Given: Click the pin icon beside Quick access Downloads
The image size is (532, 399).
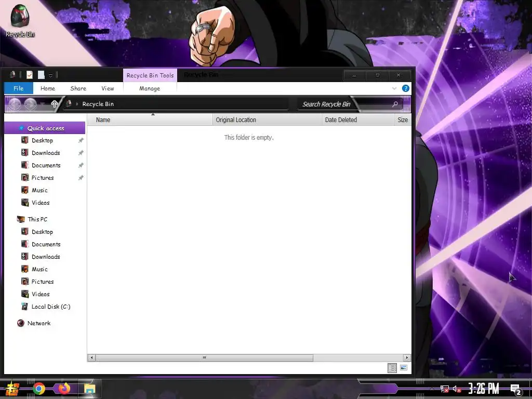Looking at the screenshot, I should (x=81, y=153).
